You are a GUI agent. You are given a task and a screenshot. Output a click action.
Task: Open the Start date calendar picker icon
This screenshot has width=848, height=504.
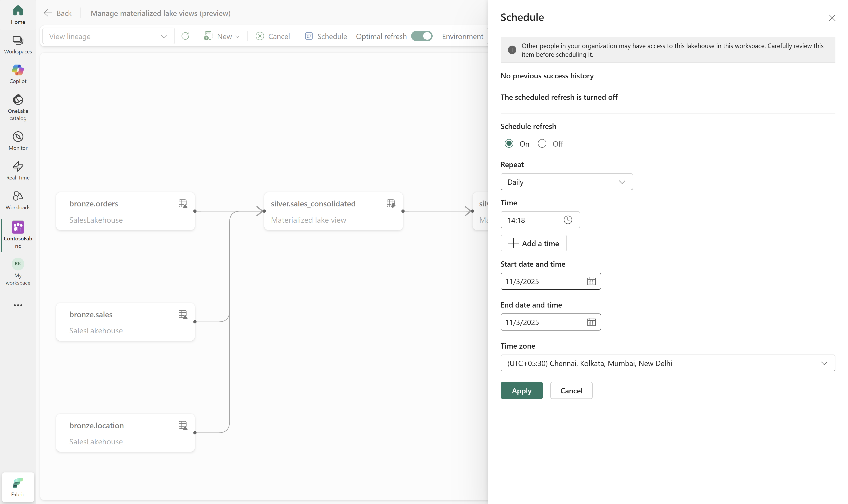point(591,281)
